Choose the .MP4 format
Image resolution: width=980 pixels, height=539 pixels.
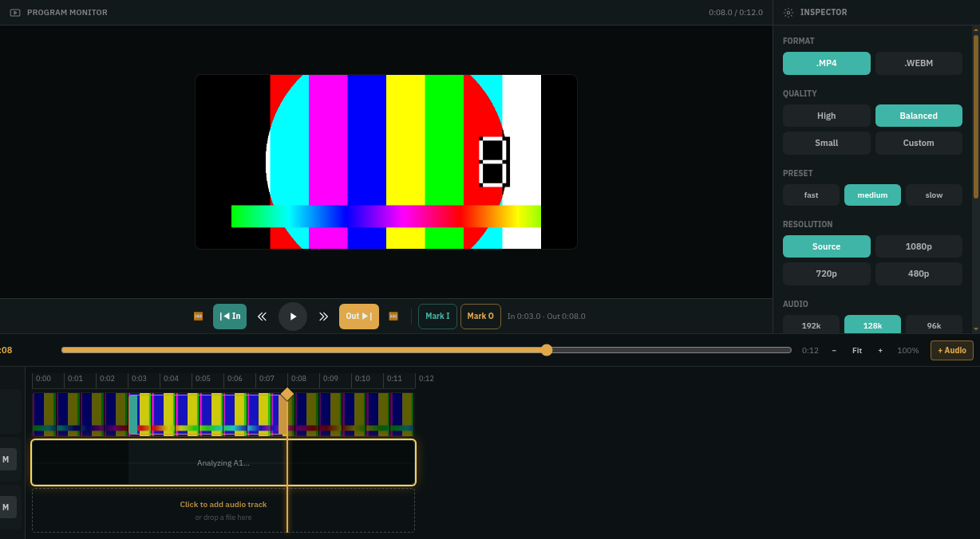(x=827, y=64)
